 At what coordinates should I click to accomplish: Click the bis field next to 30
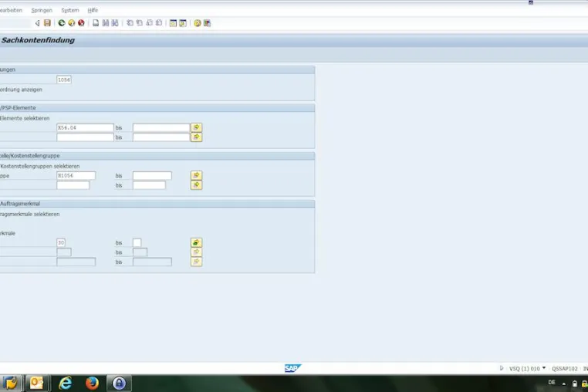(137, 243)
